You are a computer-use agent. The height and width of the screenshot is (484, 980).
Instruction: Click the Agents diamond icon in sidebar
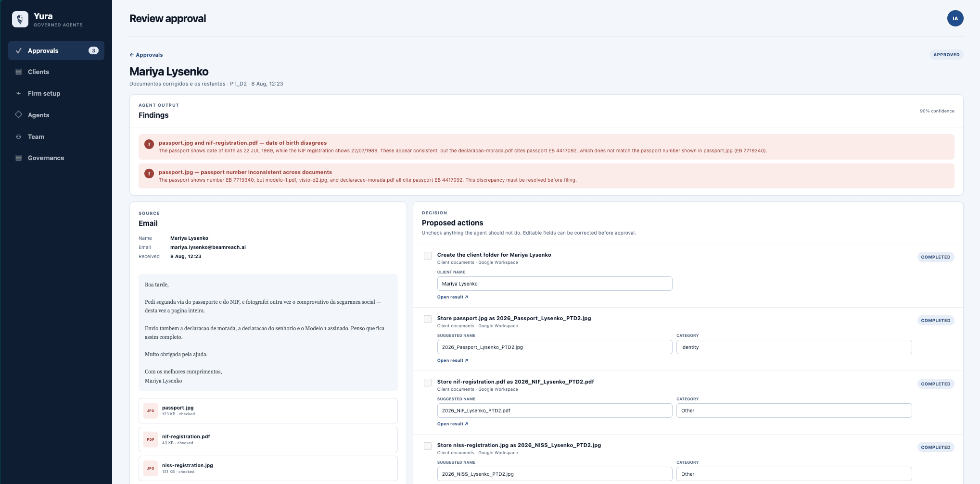(19, 114)
